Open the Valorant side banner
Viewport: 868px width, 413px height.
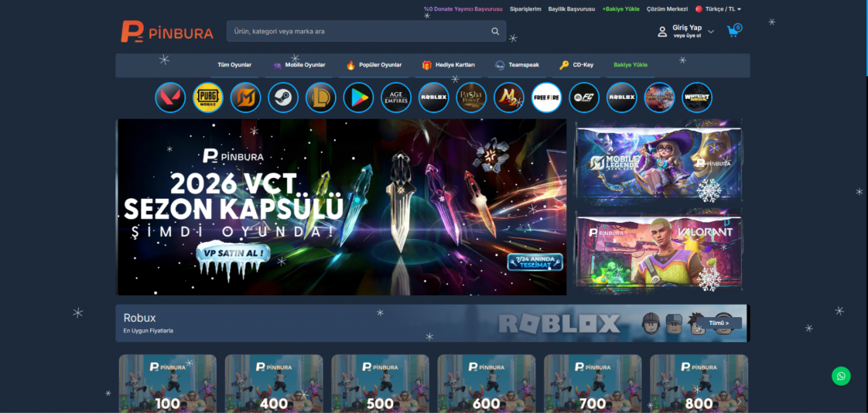click(659, 251)
